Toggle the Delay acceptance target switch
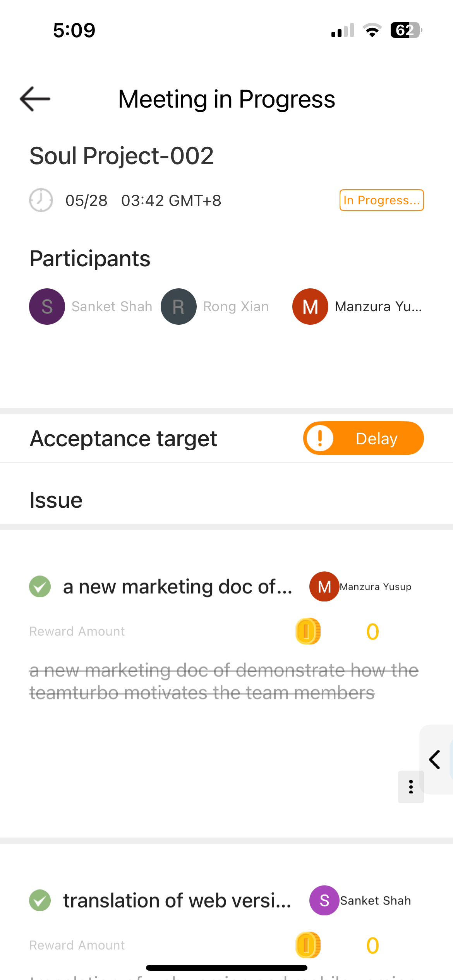453x980 pixels. tap(363, 438)
